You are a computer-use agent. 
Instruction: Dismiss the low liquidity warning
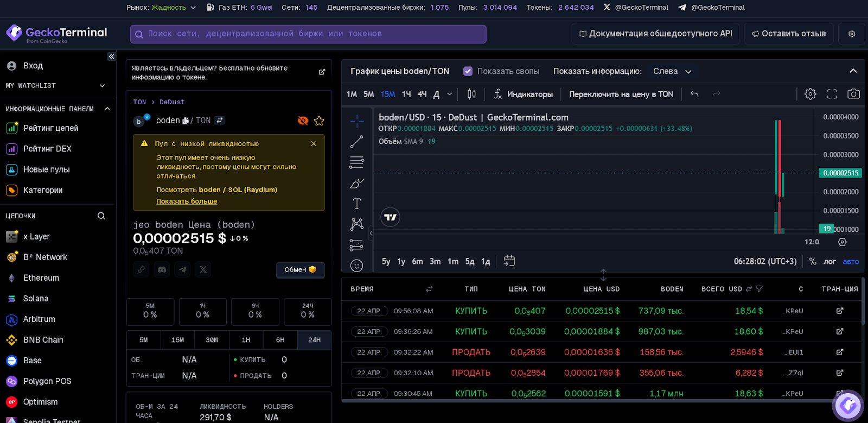pos(314,144)
